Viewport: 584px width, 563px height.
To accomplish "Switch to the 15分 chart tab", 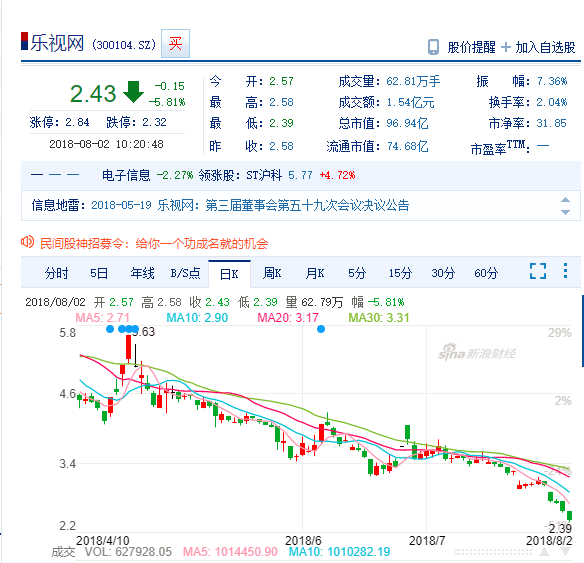I will [400, 273].
